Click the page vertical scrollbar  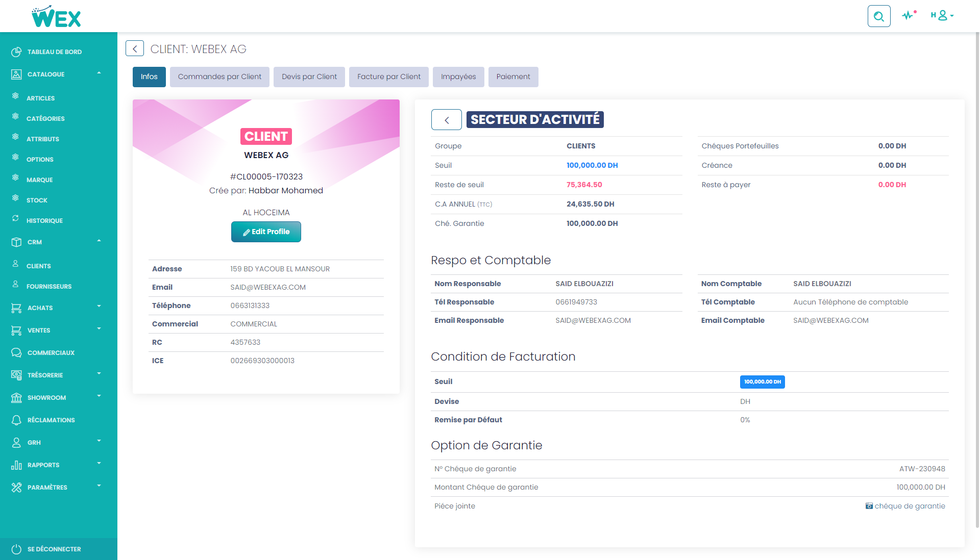click(x=977, y=279)
